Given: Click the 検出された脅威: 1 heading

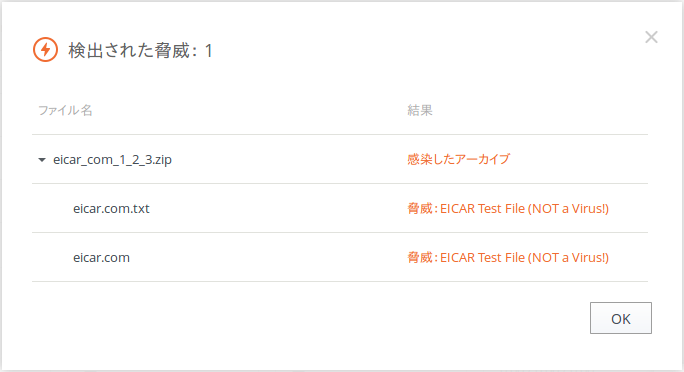Looking at the screenshot, I should [x=140, y=51].
